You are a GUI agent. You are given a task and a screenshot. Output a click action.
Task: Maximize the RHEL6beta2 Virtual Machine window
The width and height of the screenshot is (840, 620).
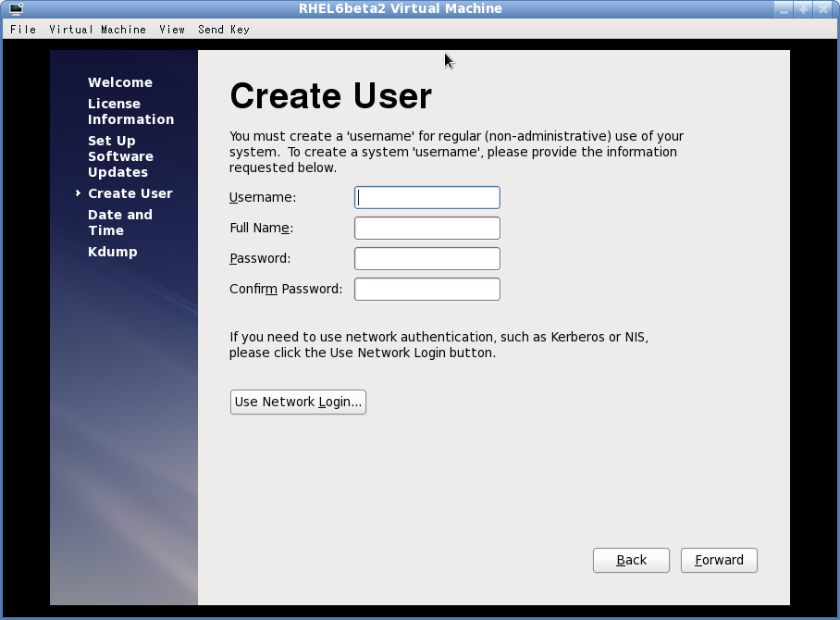(x=803, y=9)
